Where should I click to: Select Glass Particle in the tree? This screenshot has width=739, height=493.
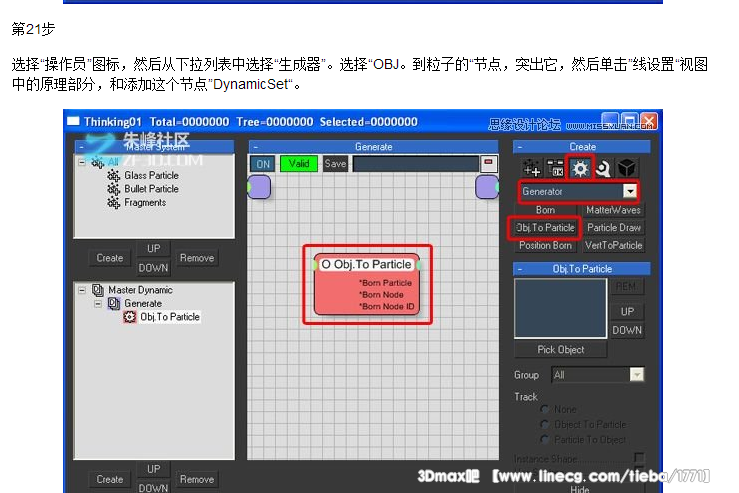coord(151,176)
